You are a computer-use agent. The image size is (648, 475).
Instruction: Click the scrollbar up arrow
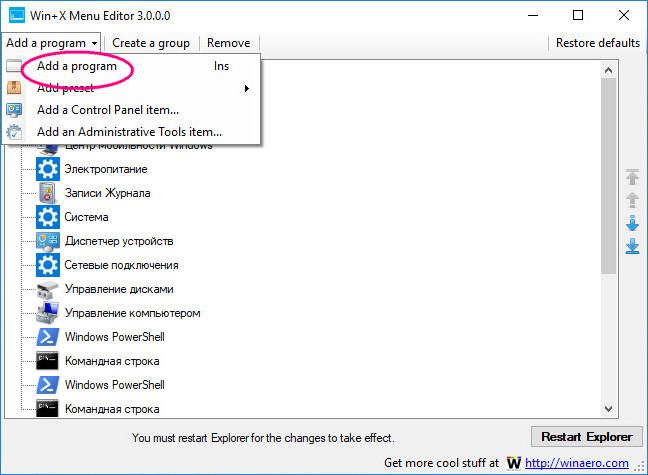point(608,70)
